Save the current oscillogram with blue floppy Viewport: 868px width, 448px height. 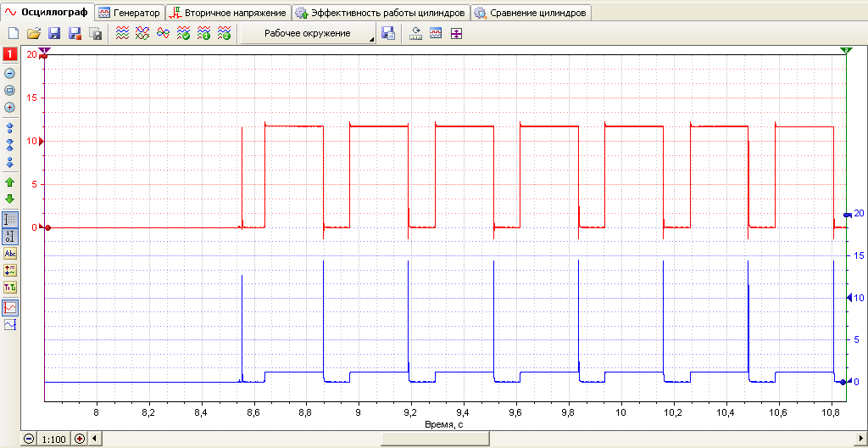click(54, 33)
